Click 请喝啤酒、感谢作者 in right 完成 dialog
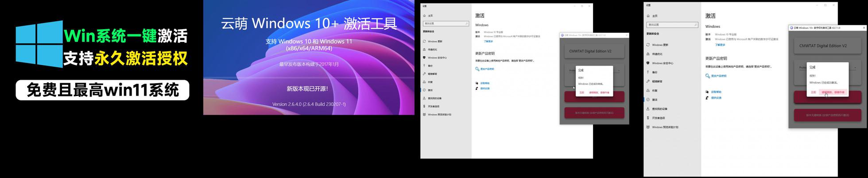868x178 pixels. pos(833,92)
